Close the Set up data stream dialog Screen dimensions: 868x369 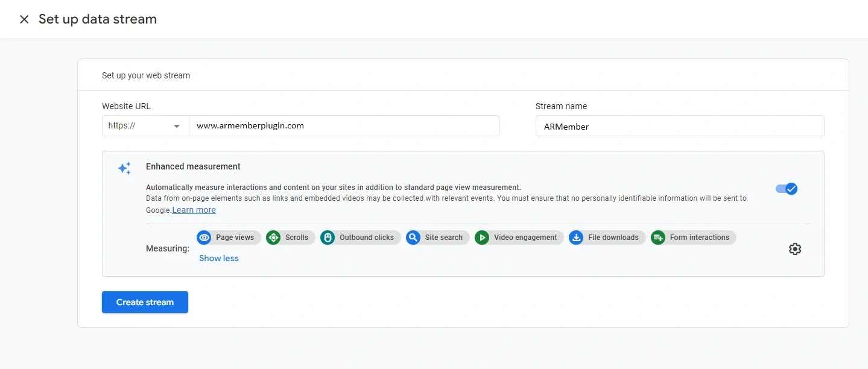[x=24, y=19]
